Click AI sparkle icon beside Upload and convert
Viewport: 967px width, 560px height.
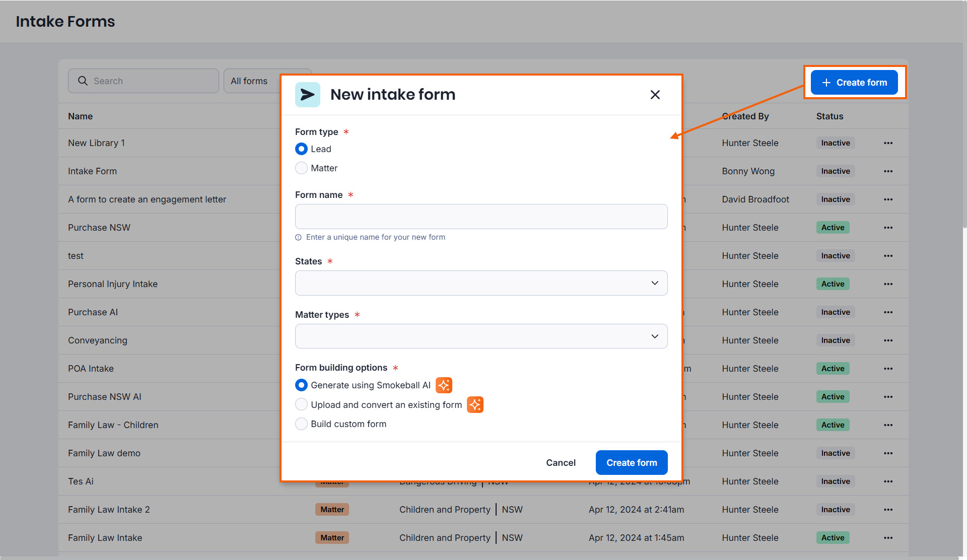coord(475,405)
